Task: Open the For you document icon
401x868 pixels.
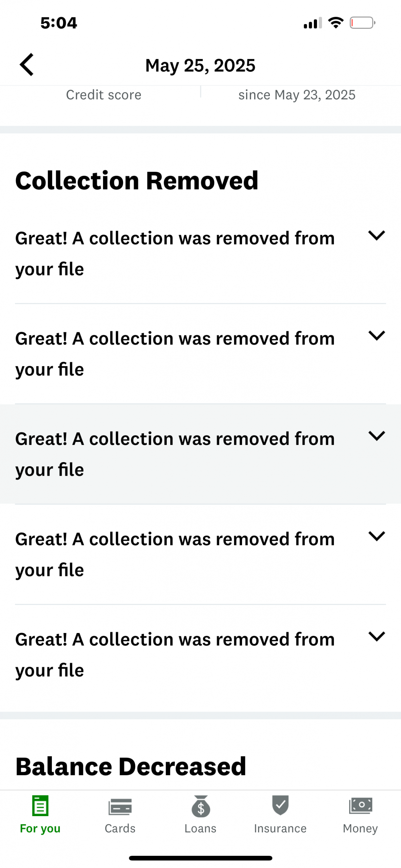Action: click(x=40, y=805)
